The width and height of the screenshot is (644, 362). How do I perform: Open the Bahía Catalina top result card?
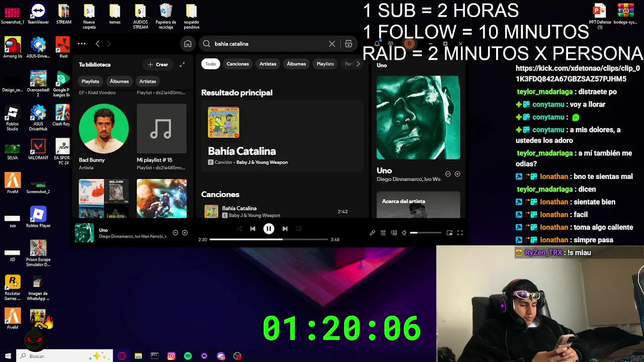tap(282, 136)
